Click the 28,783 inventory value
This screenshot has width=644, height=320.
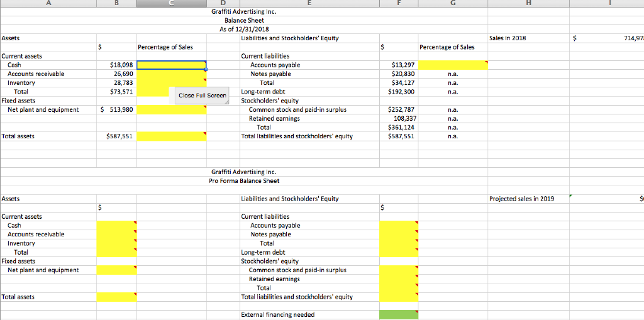pyautogui.click(x=116, y=83)
